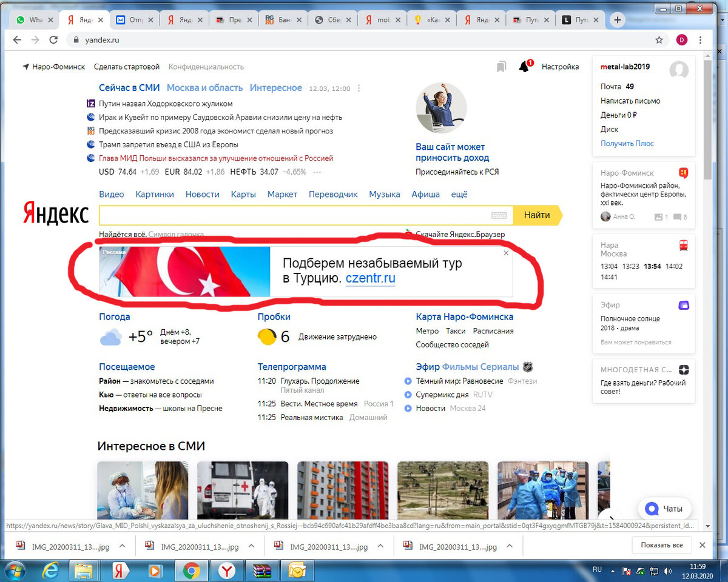The width and height of the screenshot is (728, 582).
Task: Open WinRAR from the taskbar
Action: [x=262, y=570]
